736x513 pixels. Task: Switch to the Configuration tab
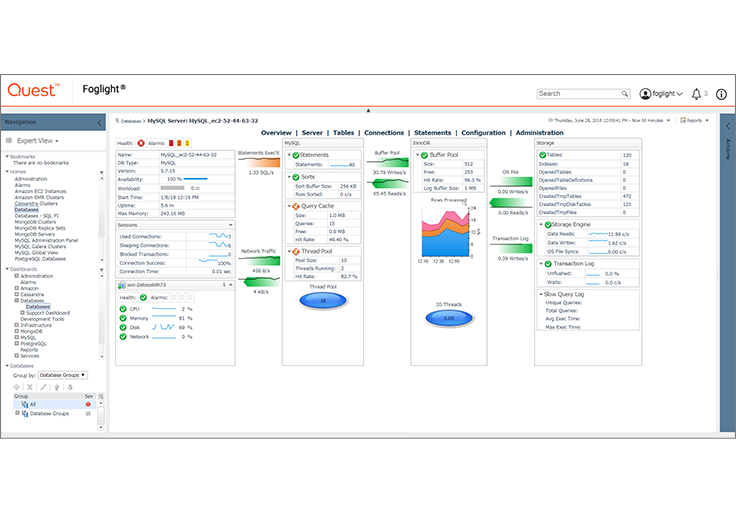tap(483, 133)
